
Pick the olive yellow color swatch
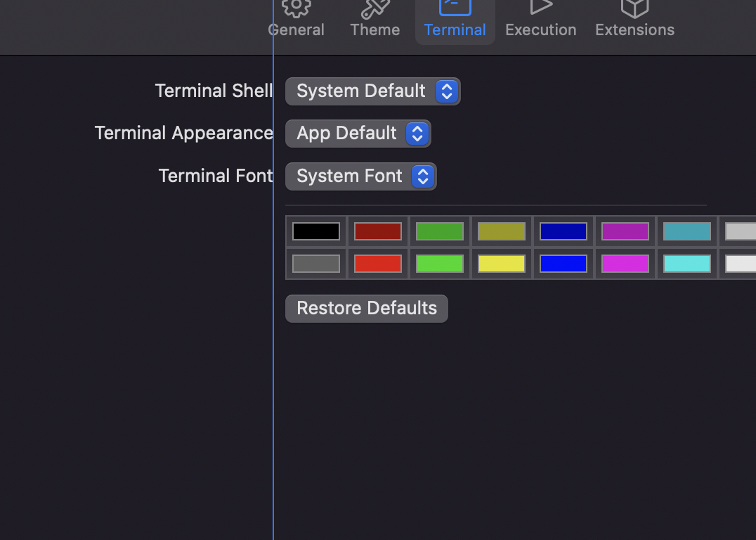pyautogui.click(x=502, y=231)
